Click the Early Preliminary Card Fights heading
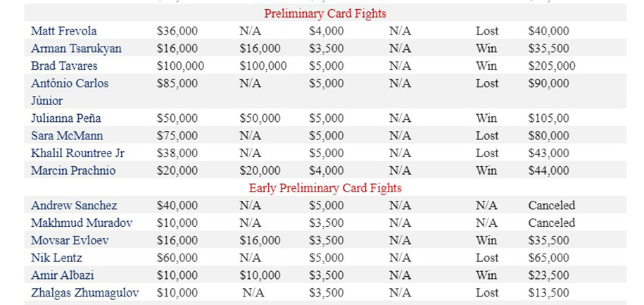The width and height of the screenshot is (644, 305). [325, 188]
